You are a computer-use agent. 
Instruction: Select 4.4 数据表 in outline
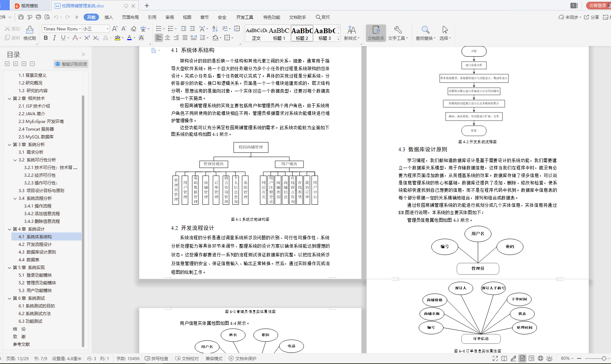(29, 260)
